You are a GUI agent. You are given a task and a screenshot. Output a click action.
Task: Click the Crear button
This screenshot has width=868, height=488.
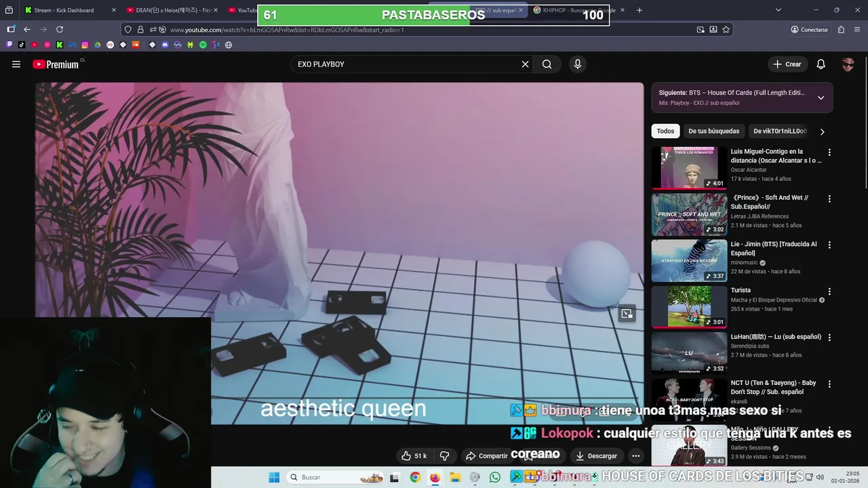click(787, 64)
